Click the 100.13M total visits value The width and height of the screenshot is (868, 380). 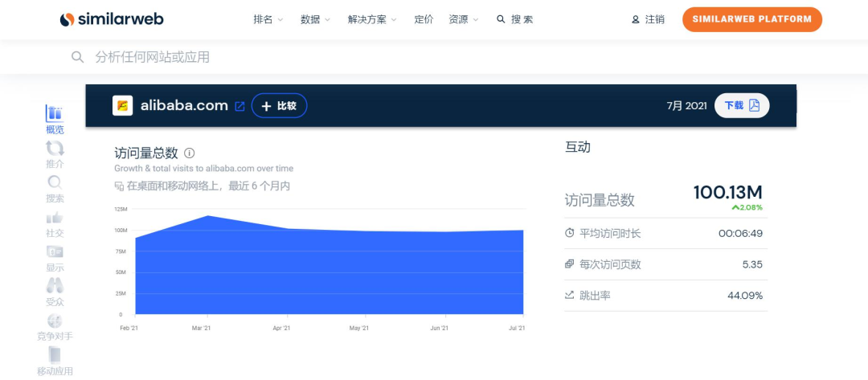728,193
